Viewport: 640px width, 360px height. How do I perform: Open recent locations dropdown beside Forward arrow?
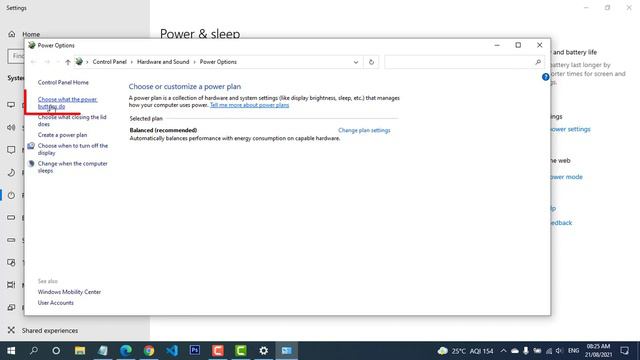click(58, 62)
